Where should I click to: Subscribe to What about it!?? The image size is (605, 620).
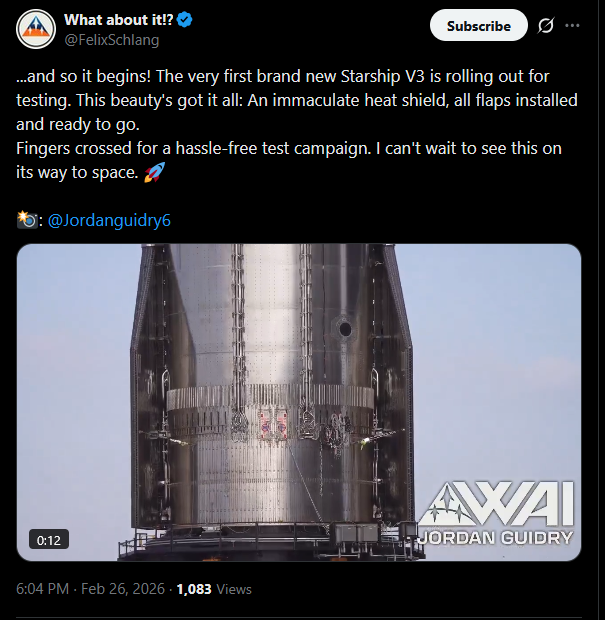[x=478, y=25]
